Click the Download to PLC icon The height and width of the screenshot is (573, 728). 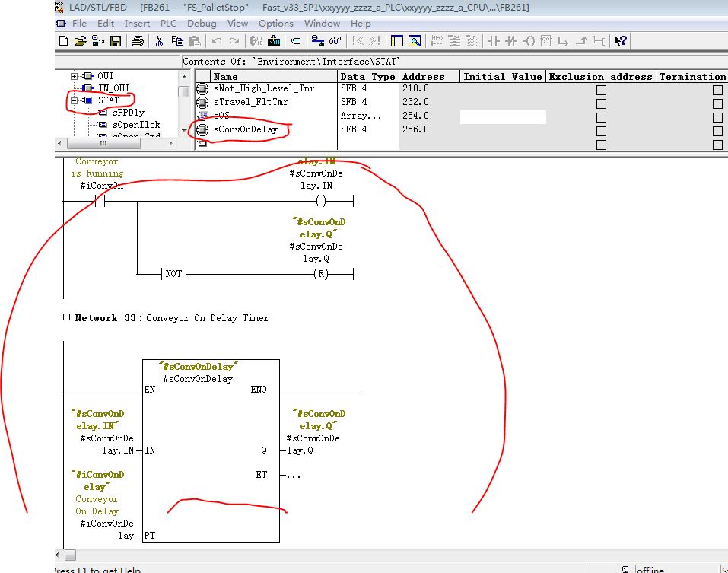point(274,41)
